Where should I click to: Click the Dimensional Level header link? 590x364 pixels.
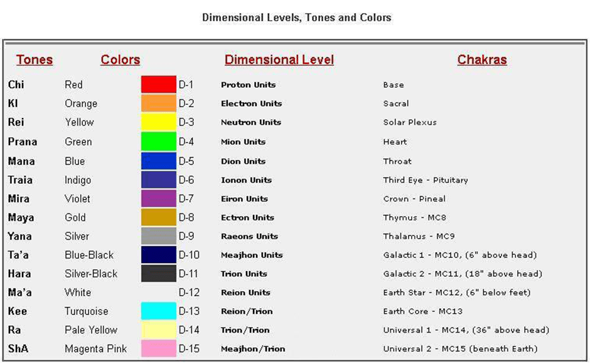(x=279, y=60)
